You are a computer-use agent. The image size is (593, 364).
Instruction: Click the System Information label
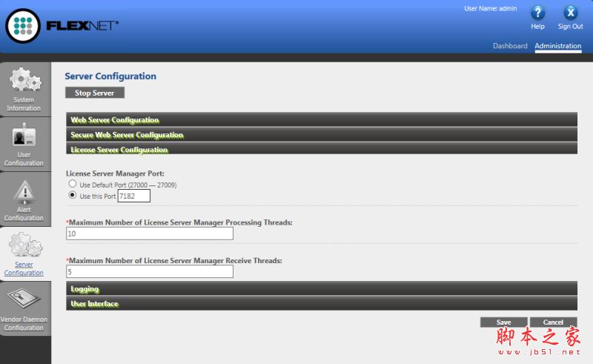click(x=24, y=104)
